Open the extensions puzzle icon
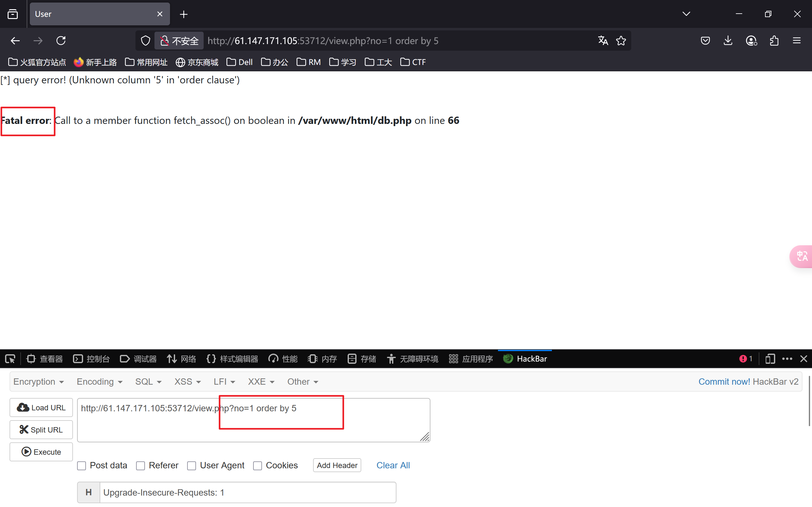 774,41
